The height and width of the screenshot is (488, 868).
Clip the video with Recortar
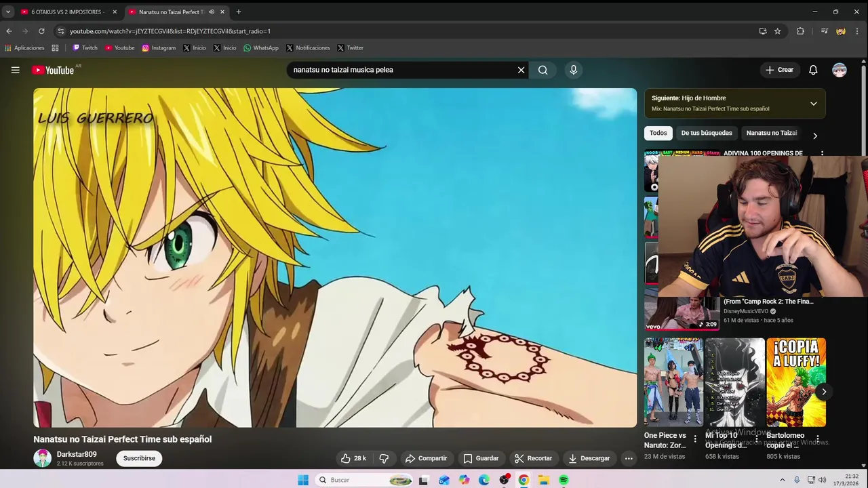[x=533, y=458]
